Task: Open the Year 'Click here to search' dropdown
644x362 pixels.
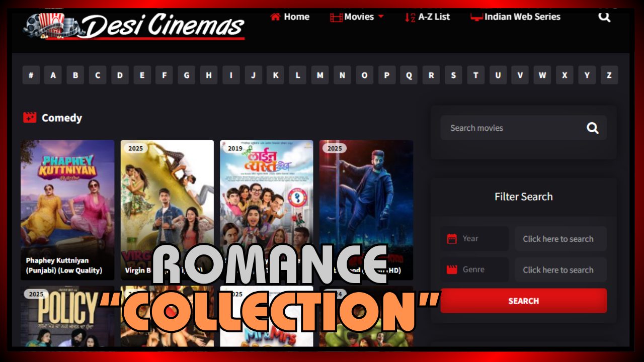Action: coord(560,239)
